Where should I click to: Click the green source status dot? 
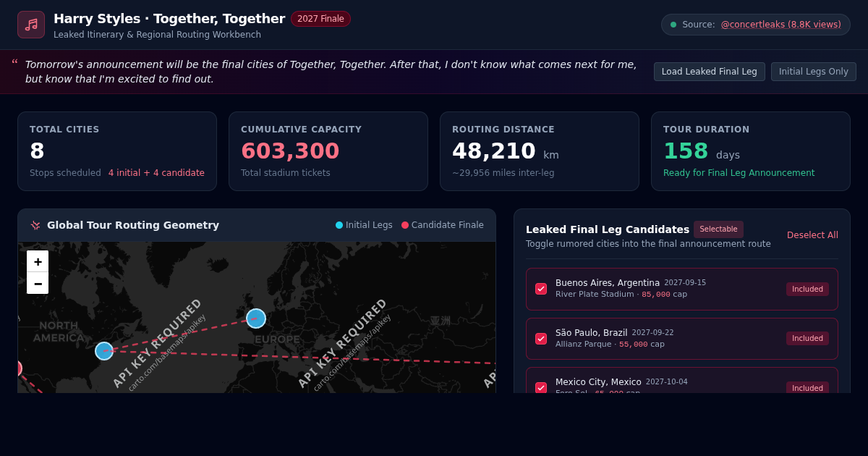tap(673, 25)
